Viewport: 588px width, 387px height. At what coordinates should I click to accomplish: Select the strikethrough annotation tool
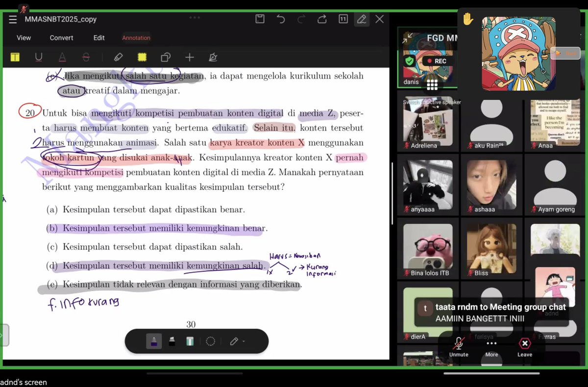pos(86,57)
